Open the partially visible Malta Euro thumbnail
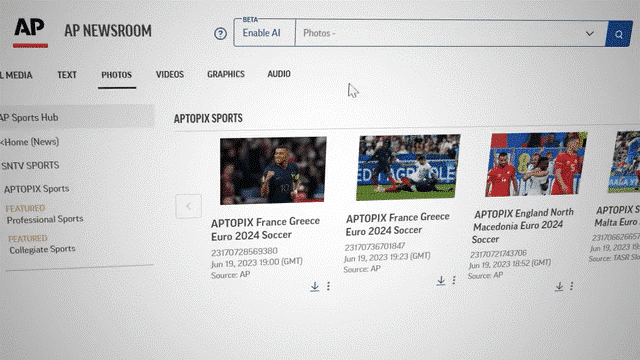Image resolution: width=640 pixels, height=360 pixels. click(624, 162)
